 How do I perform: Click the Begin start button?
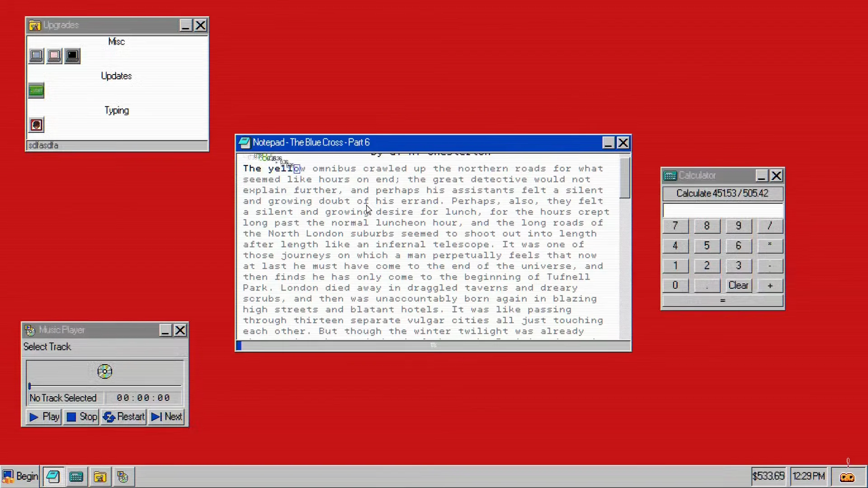[20, 476]
